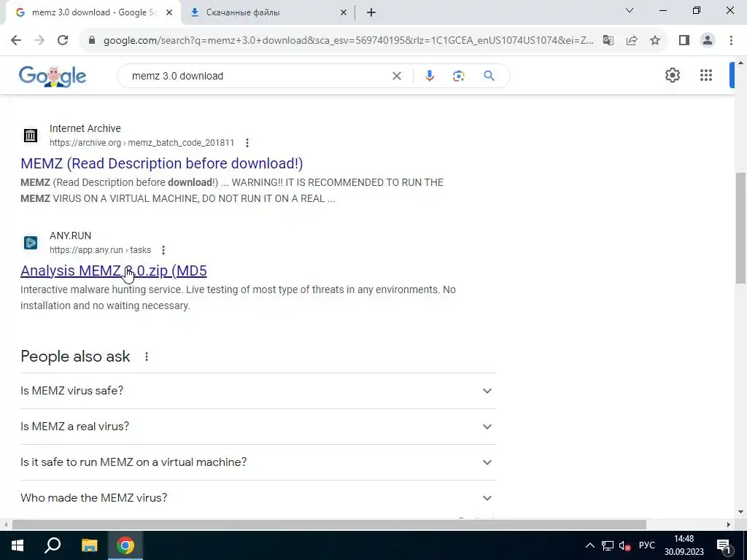This screenshot has width=747, height=560.
Task: Open File Explorer from taskbar
Action: click(x=89, y=545)
